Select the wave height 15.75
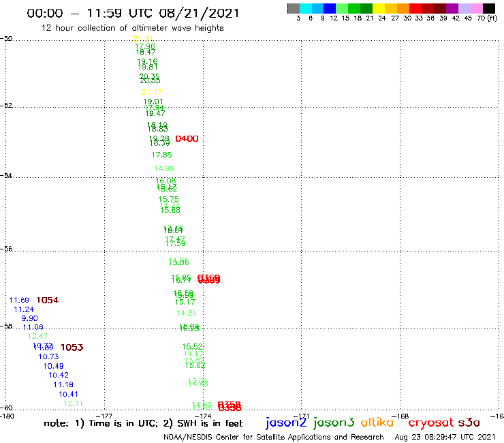The height and width of the screenshot is (443, 504). point(168,200)
